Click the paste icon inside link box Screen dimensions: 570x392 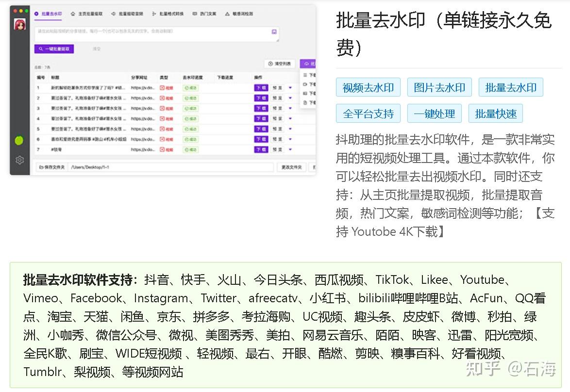coord(274,32)
